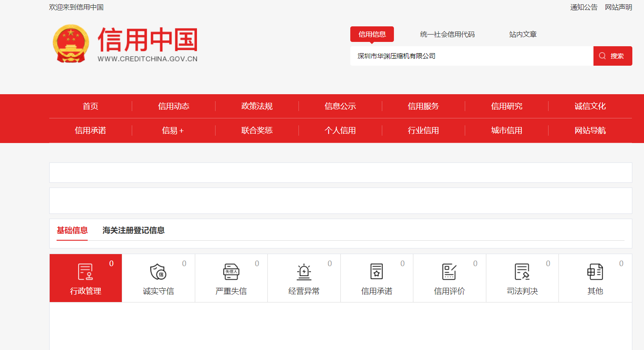Switch to the 站内文章 search tab
The height and width of the screenshot is (350, 644).
coord(523,34)
